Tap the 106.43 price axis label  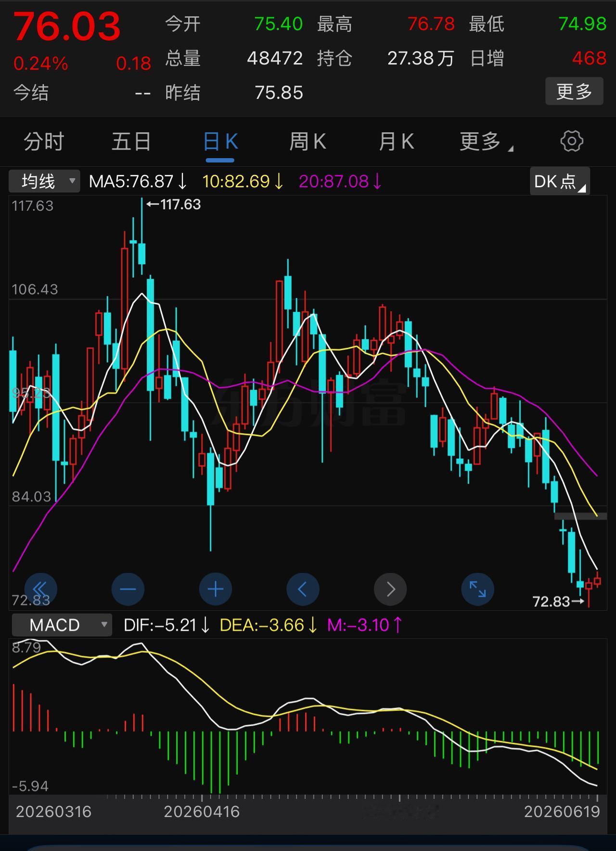click(x=35, y=289)
